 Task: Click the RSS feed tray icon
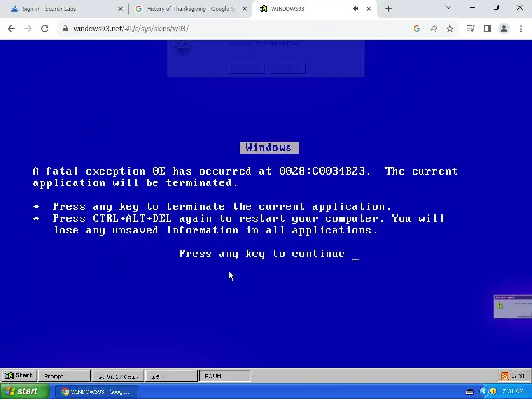(x=505, y=376)
